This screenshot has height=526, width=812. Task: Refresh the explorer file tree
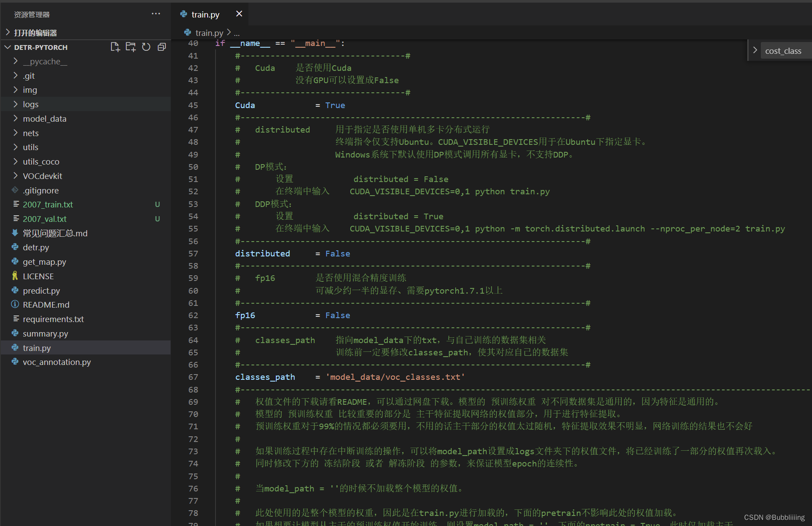[x=146, y=47]
